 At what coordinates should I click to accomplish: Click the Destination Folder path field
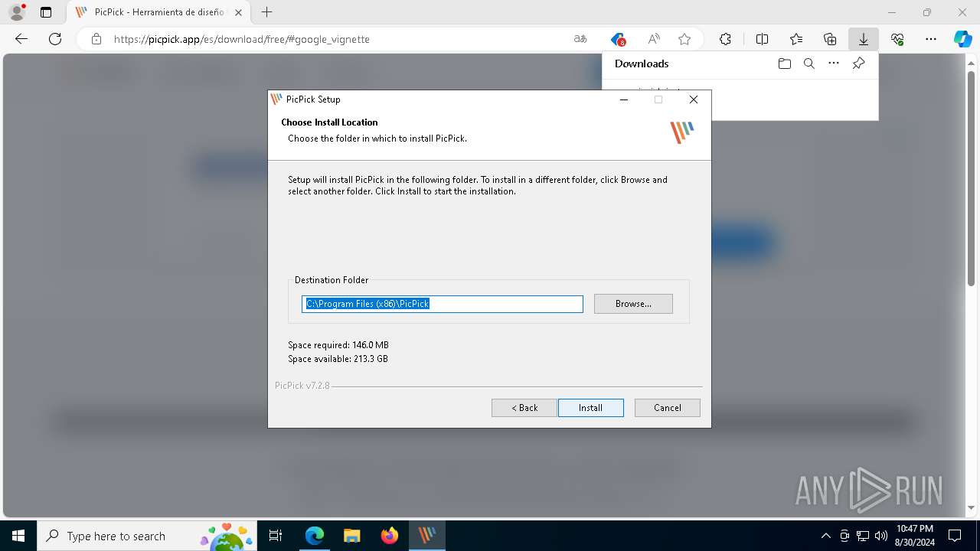coord(443,304)
